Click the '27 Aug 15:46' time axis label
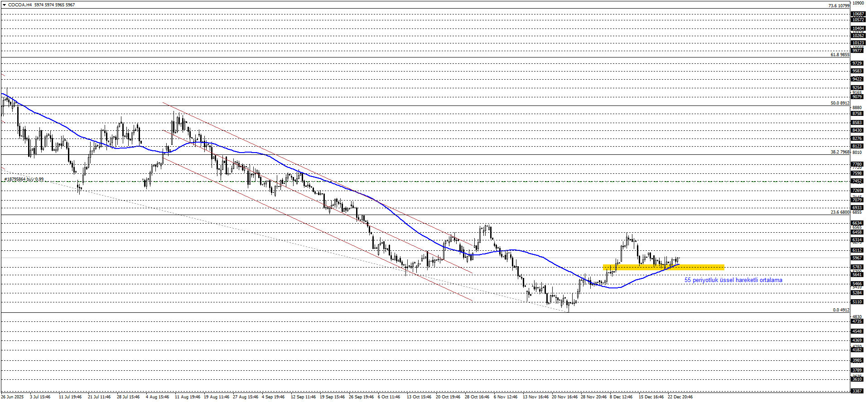The height and width of the screenshot is (402, 868). coord(246,397)
